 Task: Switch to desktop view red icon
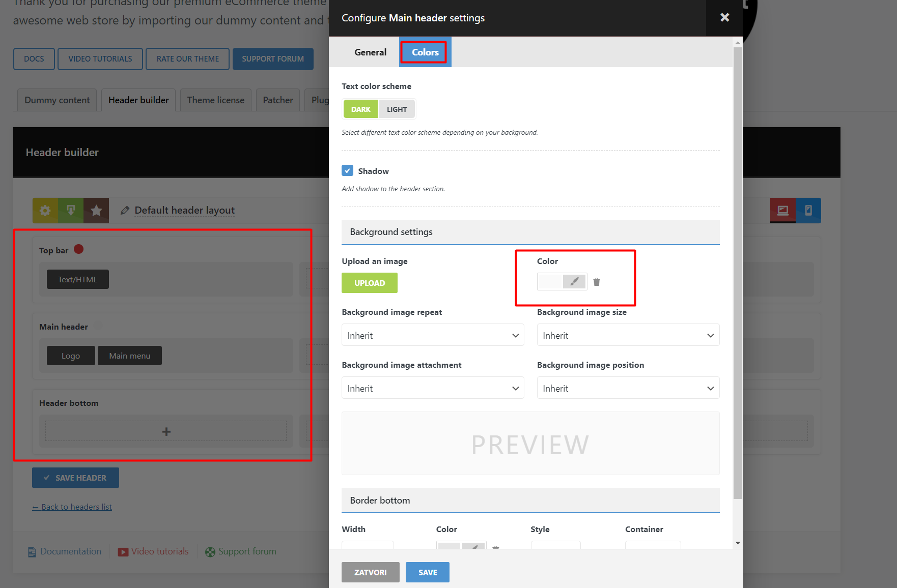[783, 211]
